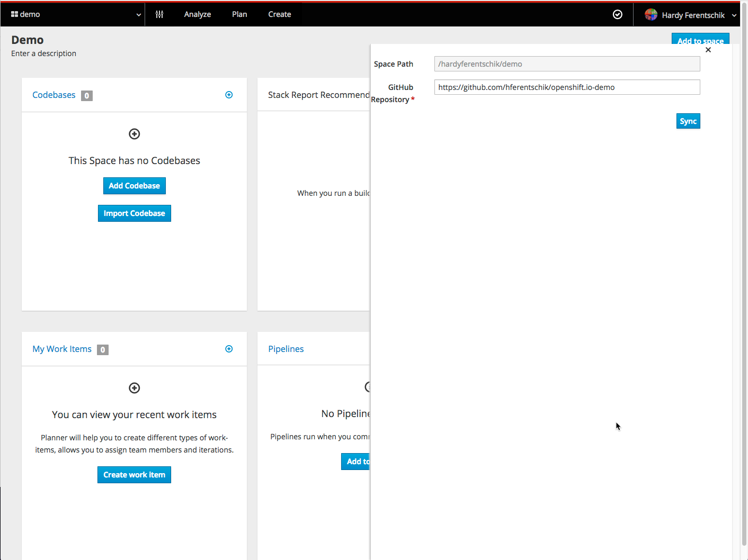Click the plus icon on the Codebases card header
Image resolution: width=748 pixels, height=560 pixels.
point(229,94)
